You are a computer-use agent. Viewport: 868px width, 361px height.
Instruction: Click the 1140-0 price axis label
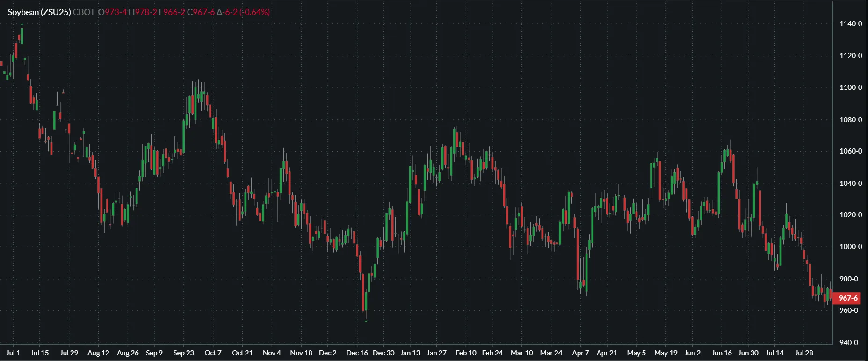850,24
